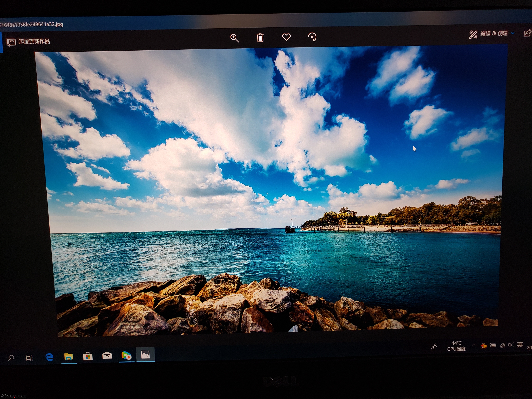
Task: Delete the photo with trash icon
Action: (x=260, y=38)
